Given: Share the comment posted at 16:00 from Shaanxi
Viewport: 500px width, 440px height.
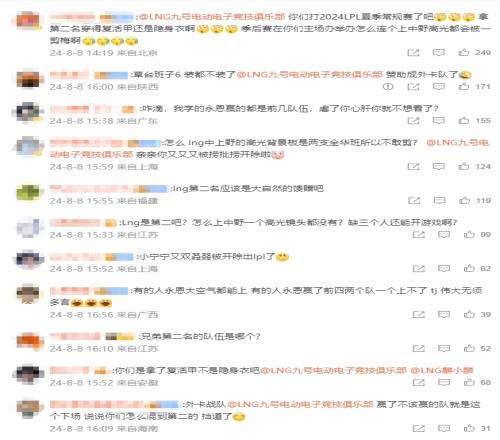Looking at the screenshot, I should (x=413, y=87).
